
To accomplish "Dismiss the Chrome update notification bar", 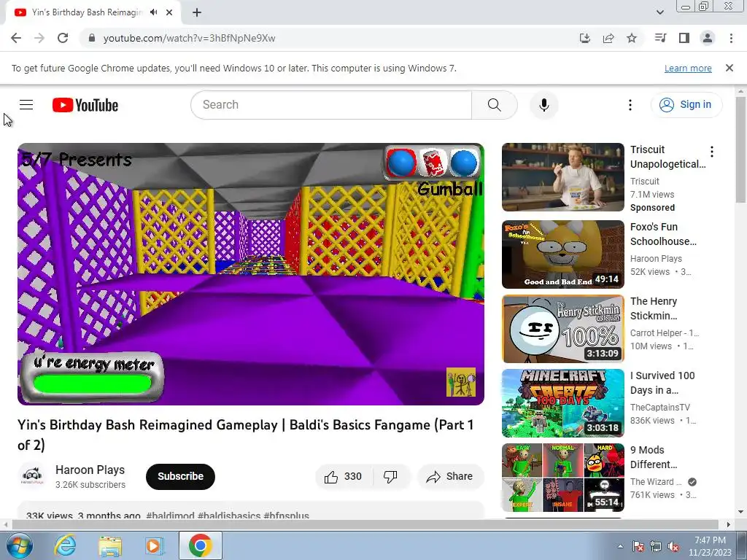I will 729,68.
